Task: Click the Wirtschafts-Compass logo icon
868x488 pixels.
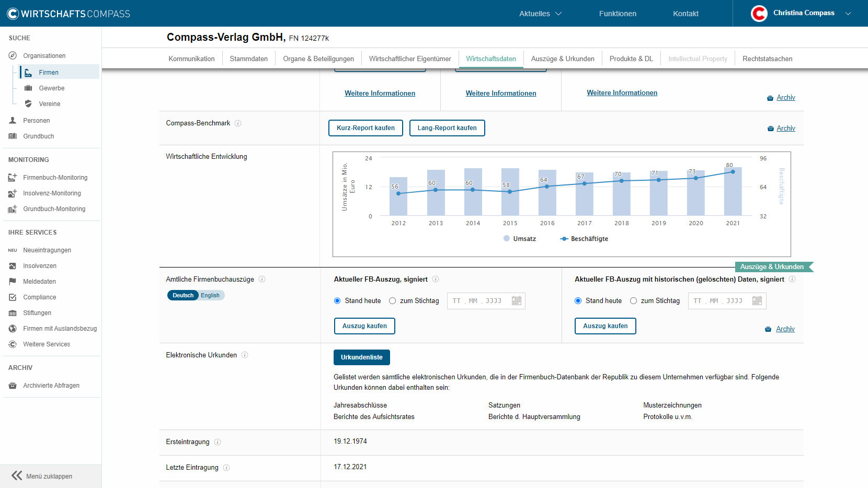Action: pyautogui.click(x=13, y=14)
